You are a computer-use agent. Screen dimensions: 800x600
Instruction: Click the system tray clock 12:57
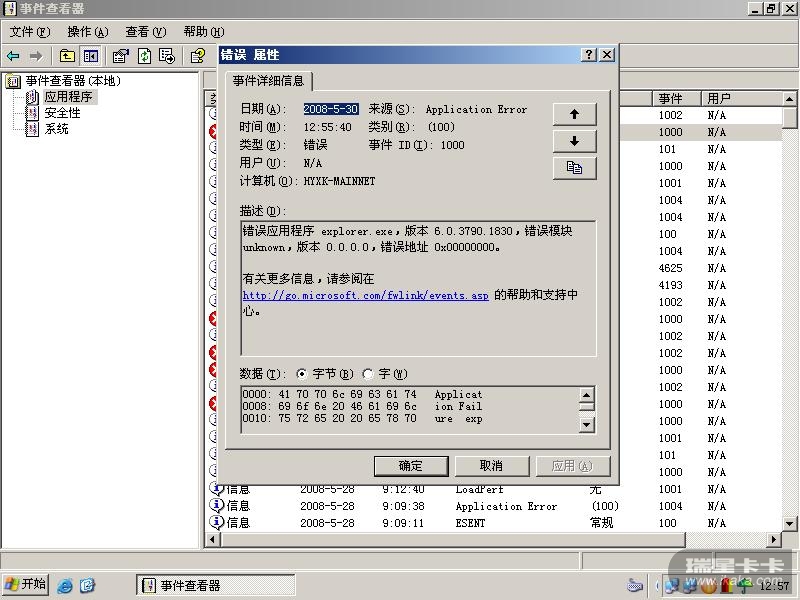click(x=773, y=586)
